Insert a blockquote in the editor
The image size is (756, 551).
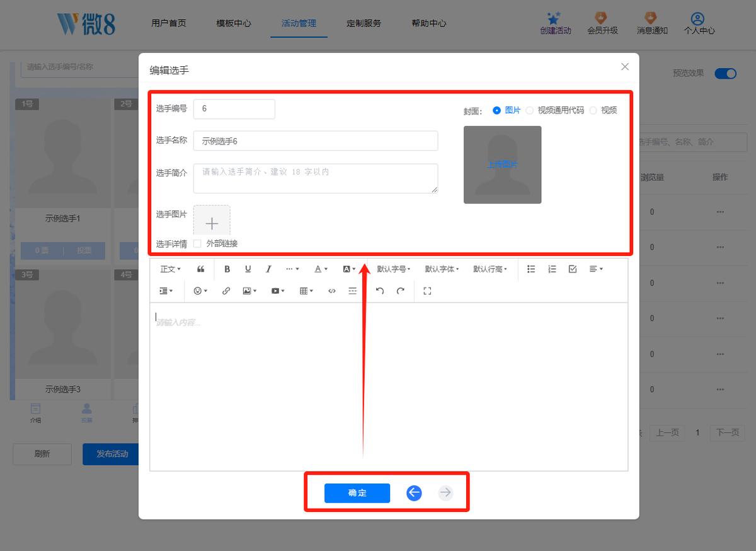click(201, 269)
